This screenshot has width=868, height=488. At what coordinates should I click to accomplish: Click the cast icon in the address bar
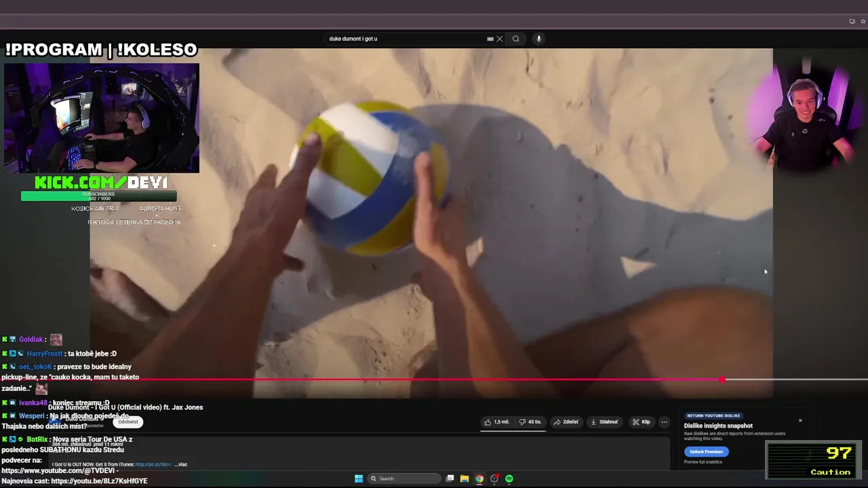coord(852,21)
